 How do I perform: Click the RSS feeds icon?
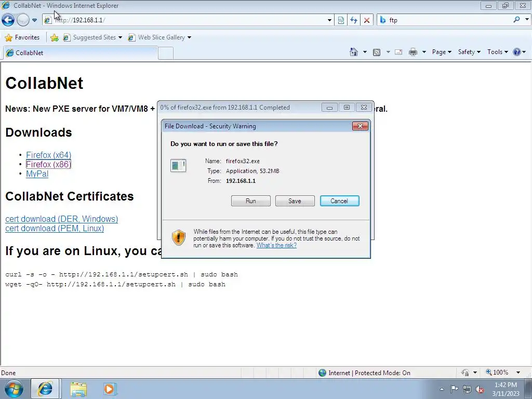(x=377, y=52)
